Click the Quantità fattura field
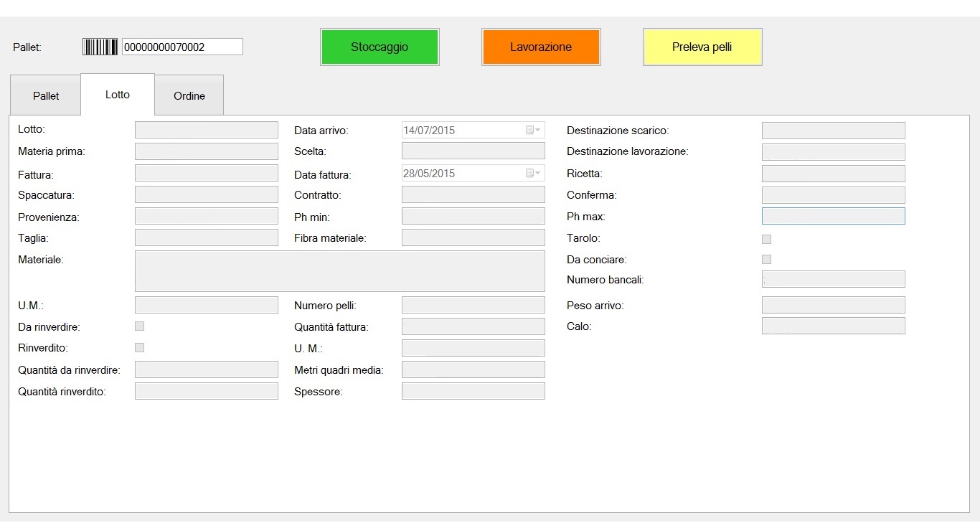980x523 pixels. (473, 326)
